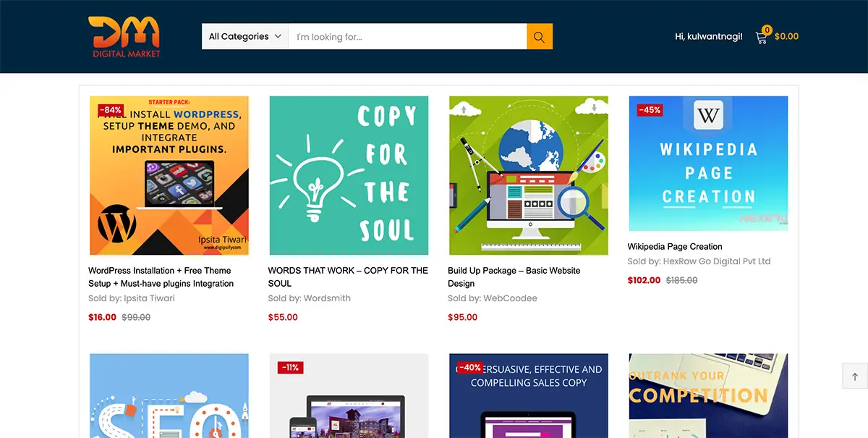Click the orange search magnifier button
The height and width of the screenshot is (438, 868).
[x=540, y=37]
